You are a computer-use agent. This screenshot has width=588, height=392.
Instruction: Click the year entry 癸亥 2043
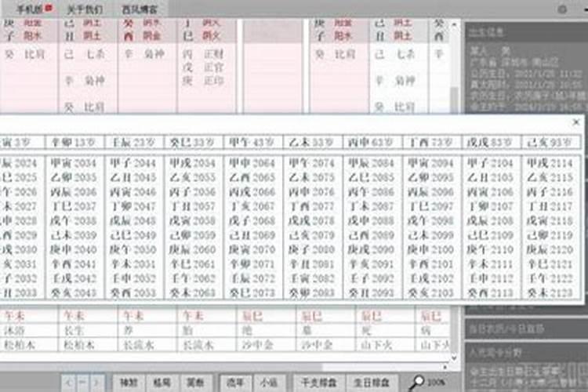tap(74, 292)
